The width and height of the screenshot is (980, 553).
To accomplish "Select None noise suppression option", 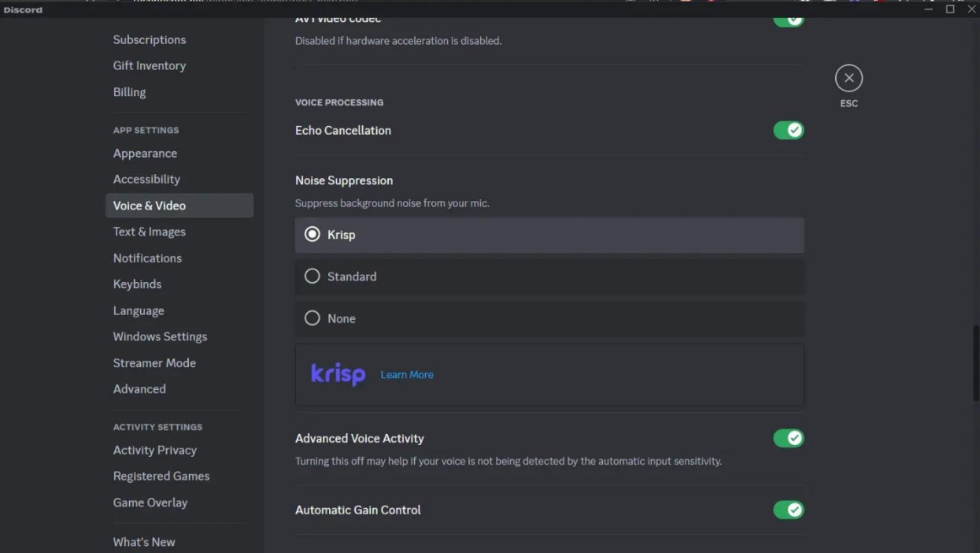I will pyautogui.click(x=549, y=318).
